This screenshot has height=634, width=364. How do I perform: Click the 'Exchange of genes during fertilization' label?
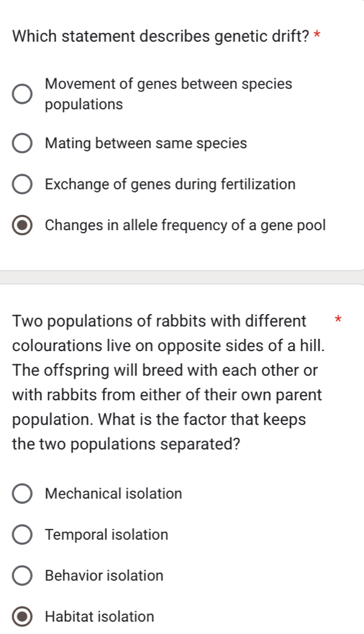[x=170, y=184]
